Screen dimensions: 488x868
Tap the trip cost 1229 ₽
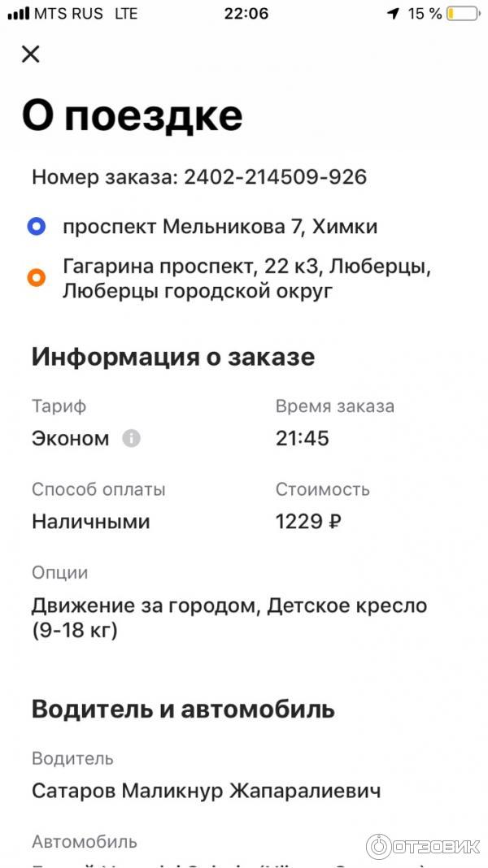pyautogui.click(x=308, y=522)
